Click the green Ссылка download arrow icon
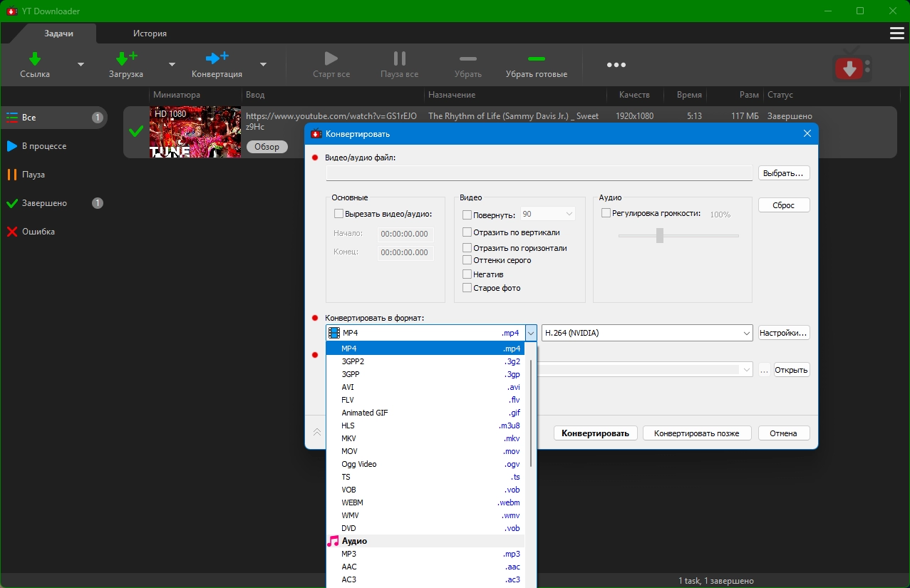Viewport: 910px width, 588px height. tap(34, 58)
